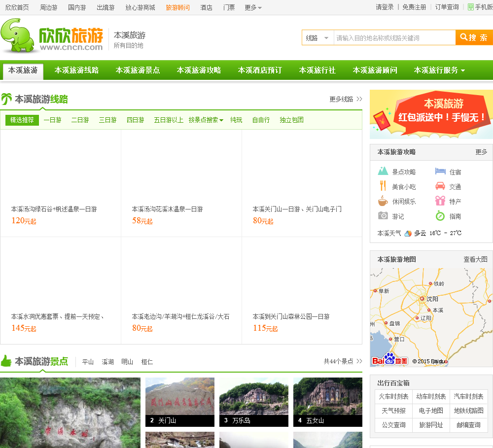Viewport: 493px width, 448px height.
Task: Open the 本溪水洞优惠套票 route
Action: pyautogui.click(x=58, y=316)
